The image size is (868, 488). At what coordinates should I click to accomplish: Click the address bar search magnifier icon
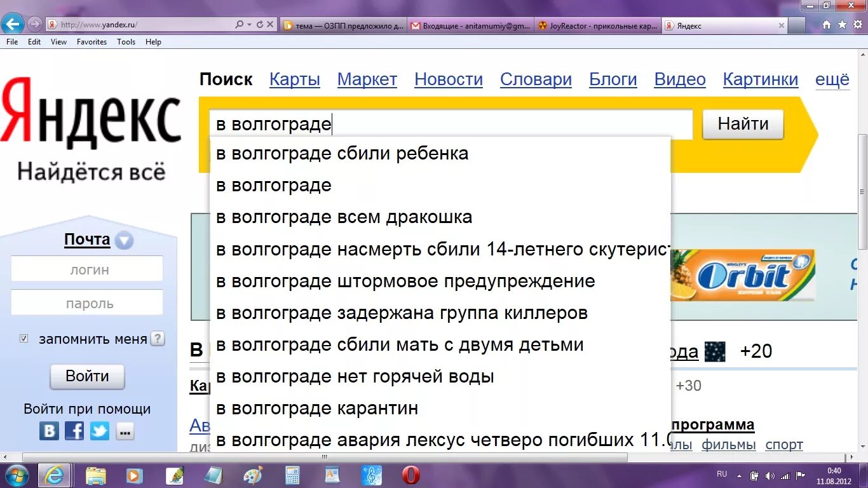coord(239,25)
